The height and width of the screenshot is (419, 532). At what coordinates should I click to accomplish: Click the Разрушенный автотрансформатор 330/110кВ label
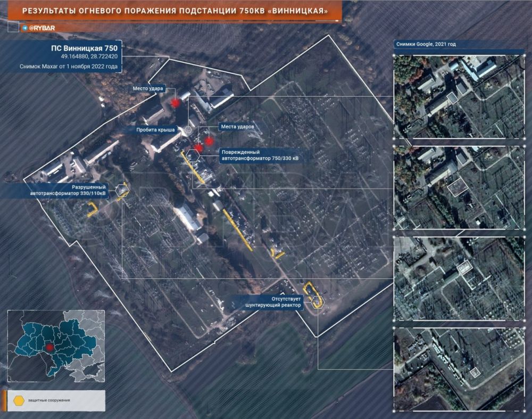click(x=69, y=190)
